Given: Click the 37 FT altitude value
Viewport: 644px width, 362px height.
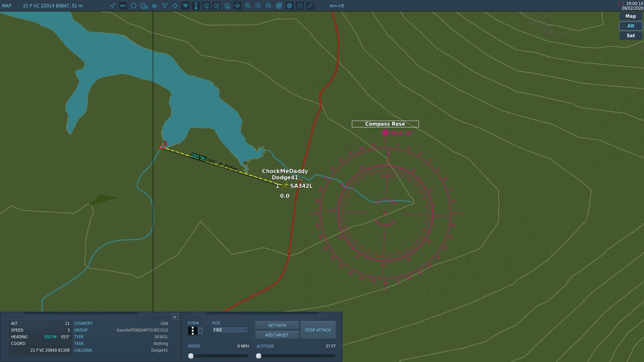Looking at the screenshot, I should 330,346.
